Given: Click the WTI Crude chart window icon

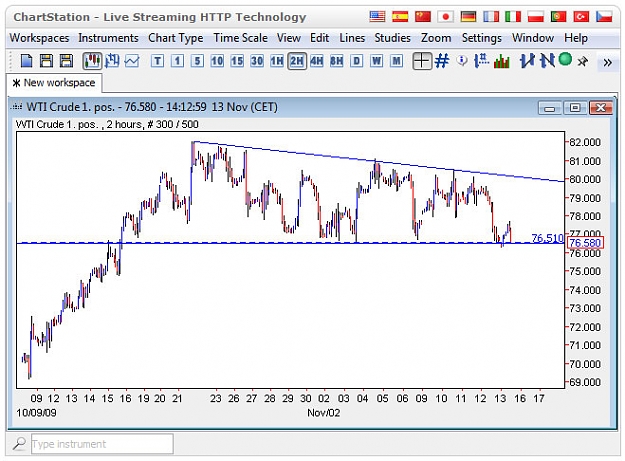Looking at the screenshot, I should [x=17, y=107].
